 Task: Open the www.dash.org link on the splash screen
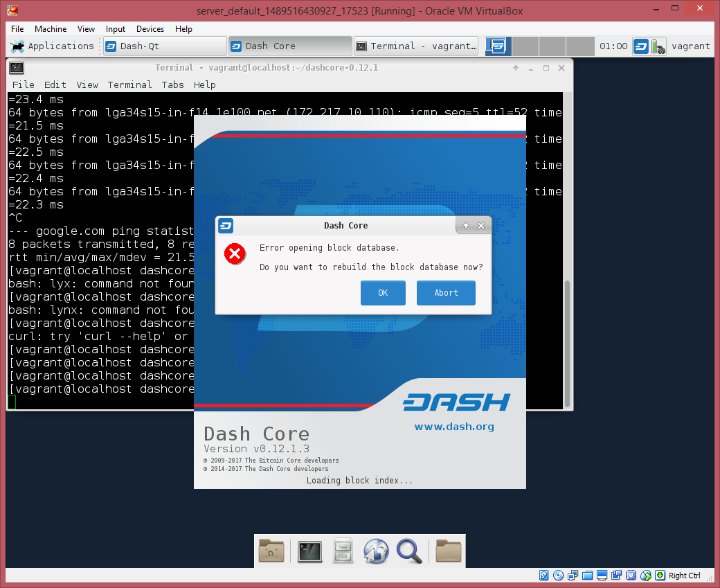454,427
